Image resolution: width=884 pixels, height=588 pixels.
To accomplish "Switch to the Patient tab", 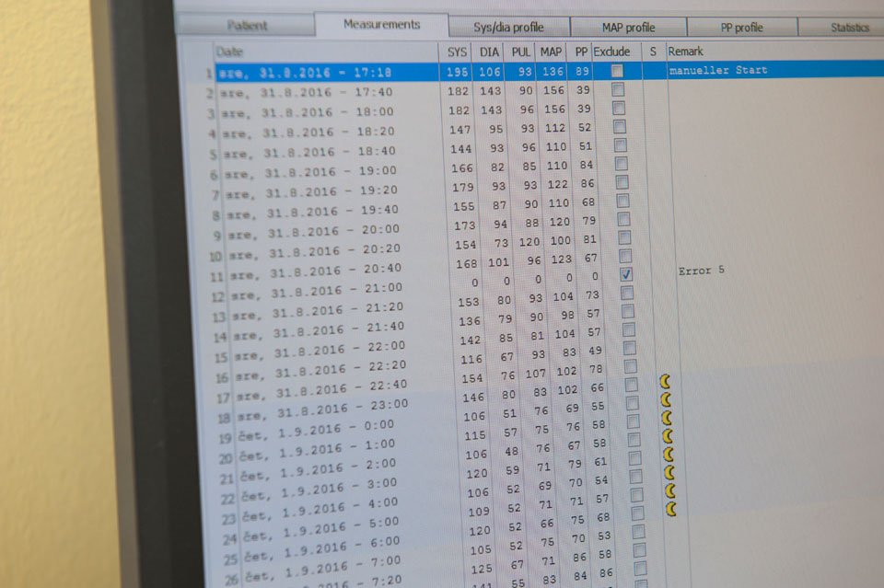I will [x=248, y=27].
